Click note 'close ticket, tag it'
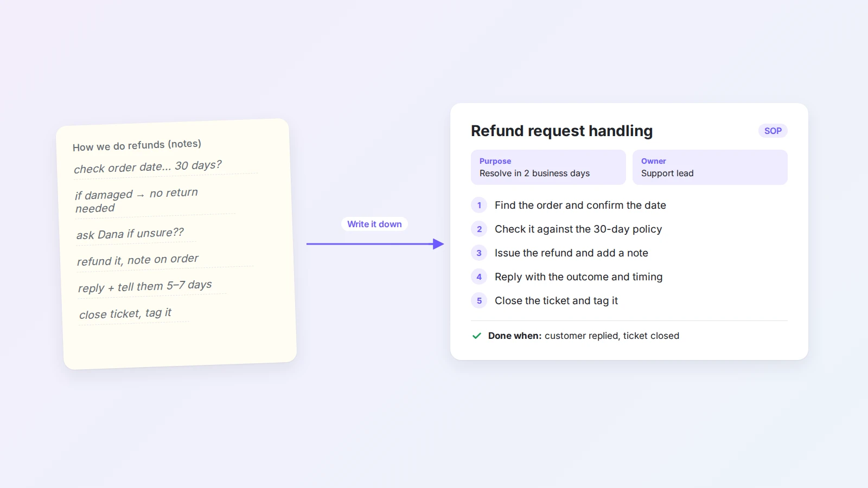 point(125,313)
